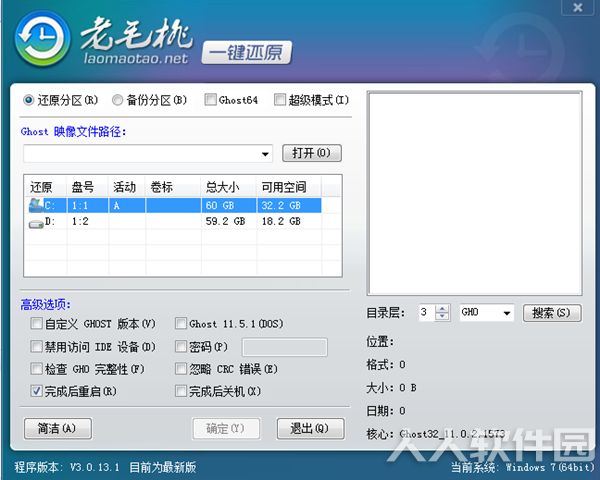Click the 18.2 GB free space cell
This screenshot has width=600, height=480.
[x=289, y=221]
